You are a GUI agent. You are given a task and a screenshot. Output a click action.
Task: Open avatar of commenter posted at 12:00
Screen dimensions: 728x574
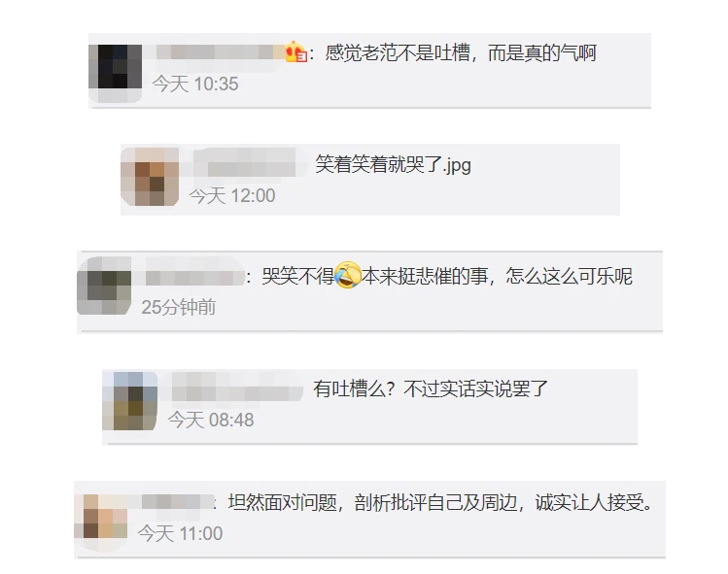click(x=150, y=177)
